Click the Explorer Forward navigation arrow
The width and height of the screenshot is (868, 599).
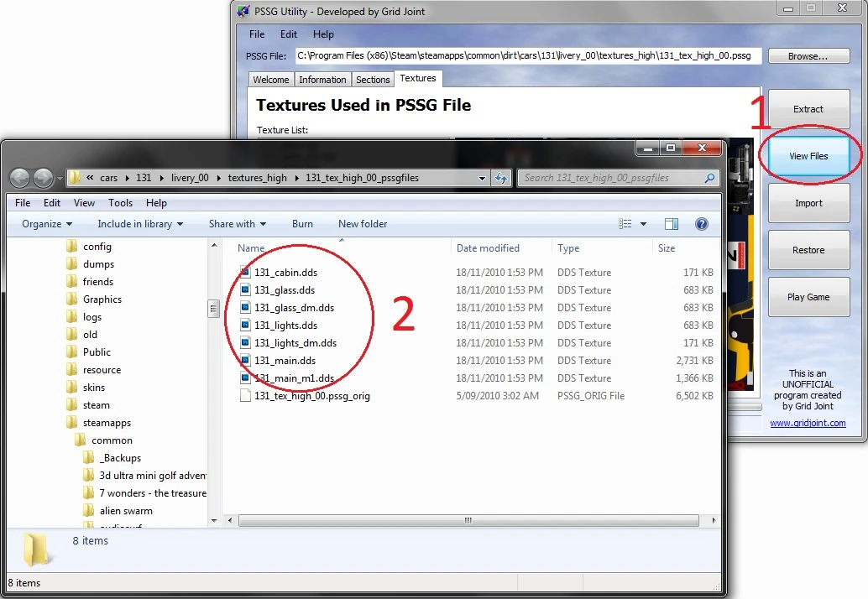tap(43, 178)
